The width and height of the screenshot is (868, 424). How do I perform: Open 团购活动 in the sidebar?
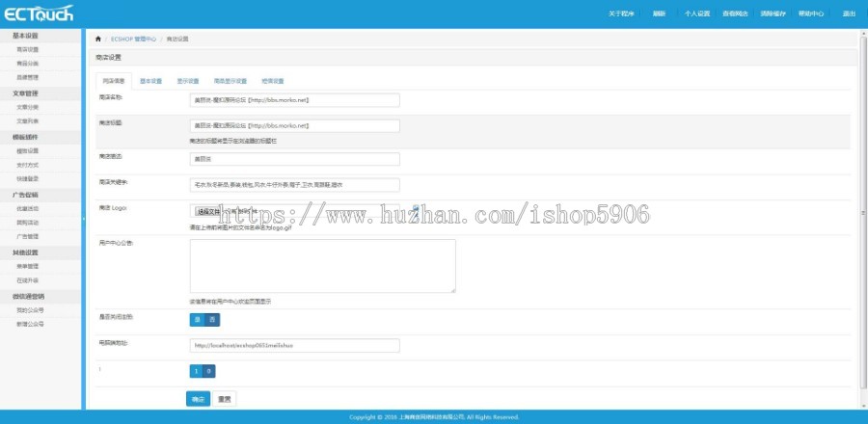pyautogui.click(x=28, y=223)
